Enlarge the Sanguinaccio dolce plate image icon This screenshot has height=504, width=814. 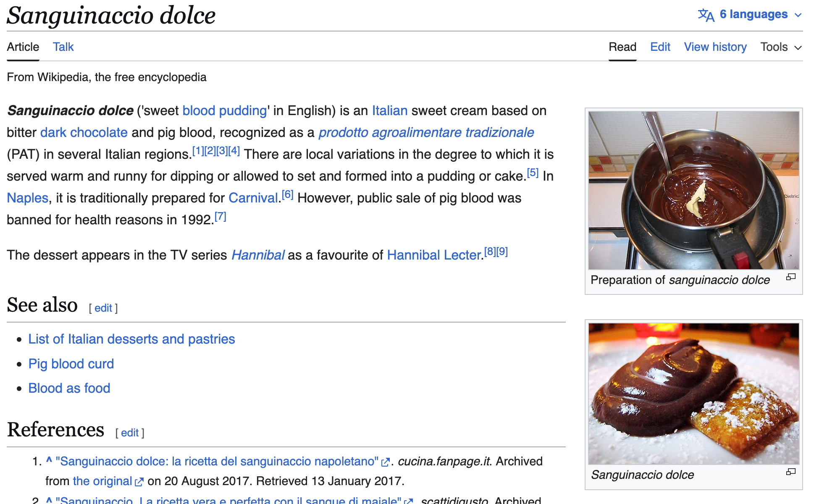click(790, 472)
